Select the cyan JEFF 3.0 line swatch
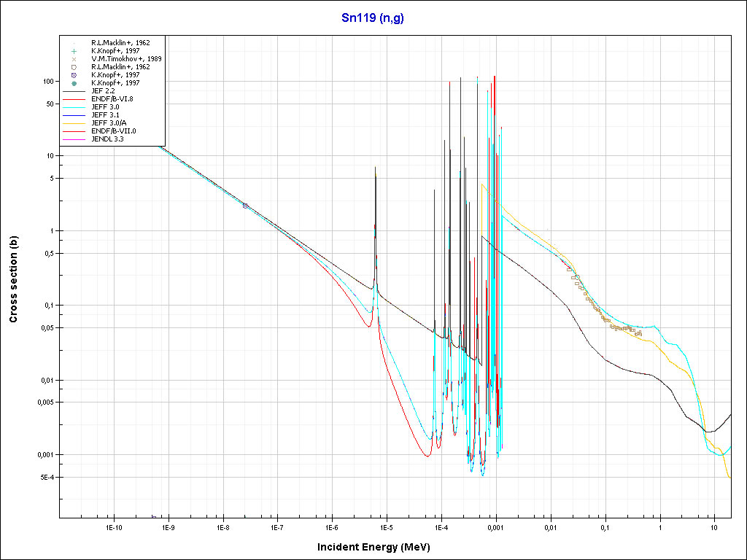Screen dimensions: 747x560 (74, 107)
